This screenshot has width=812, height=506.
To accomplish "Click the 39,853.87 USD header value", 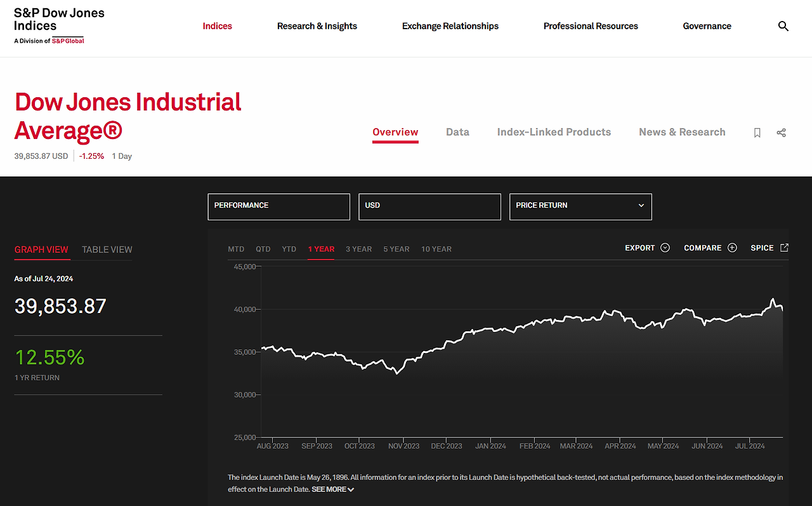I will click(41, 156).
